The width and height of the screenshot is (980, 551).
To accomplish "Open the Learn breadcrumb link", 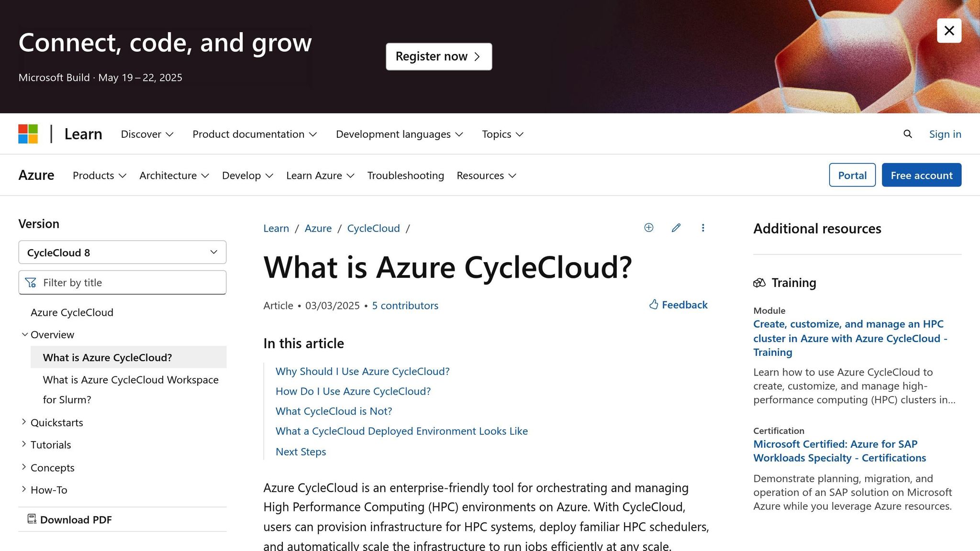I will [x=276, y=228].
